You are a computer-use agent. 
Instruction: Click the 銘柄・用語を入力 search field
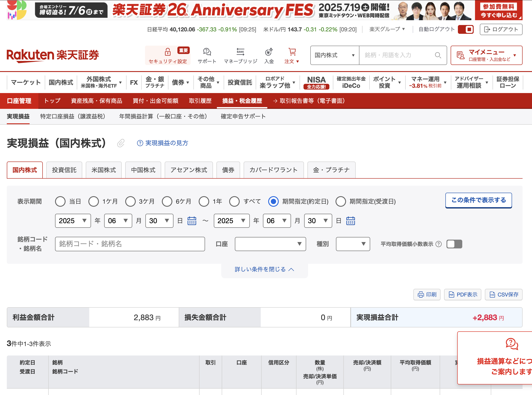[403, 55]
